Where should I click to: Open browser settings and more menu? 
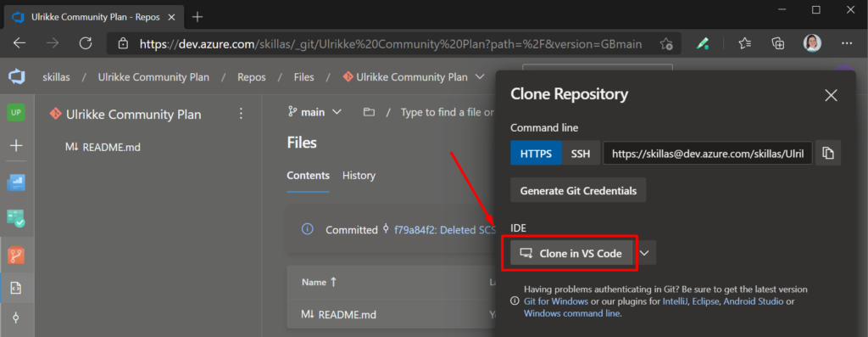(x=847, y=43)
